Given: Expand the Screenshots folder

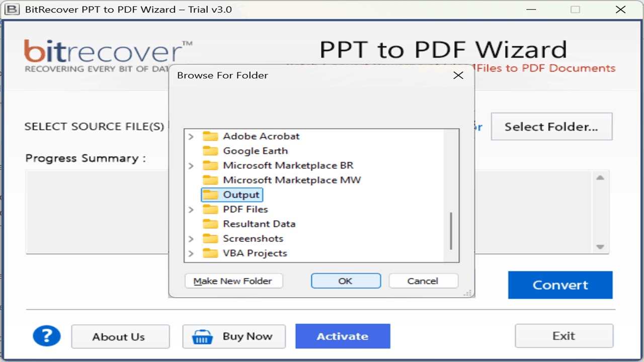Looking at the screenshot, I should [x=191, y=238].
